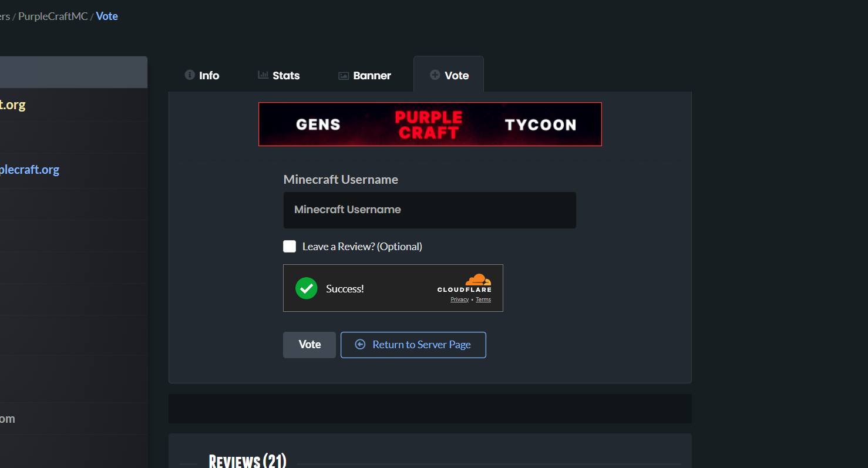The height and width of the screenshot is (468, 868).
Task: Open the Stats tab
Action: pyautogui.click(x=279, y=75)
